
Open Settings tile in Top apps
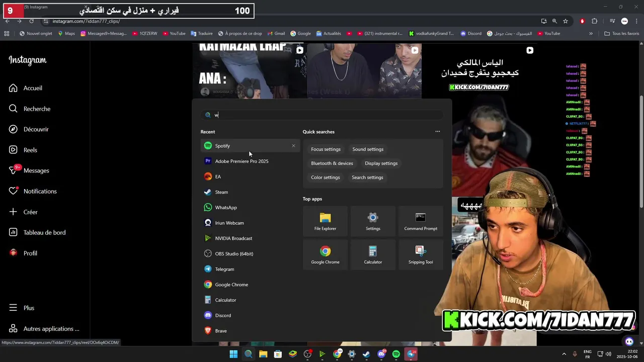(x=373, y=221)
